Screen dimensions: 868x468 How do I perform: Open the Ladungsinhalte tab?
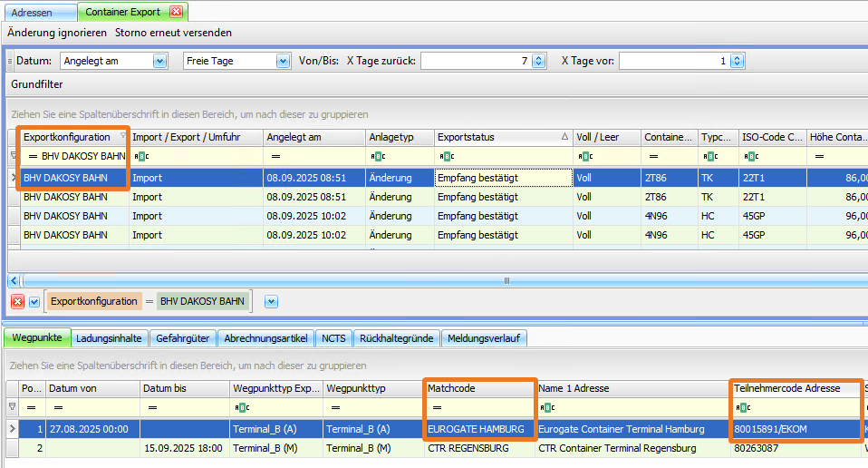[x=109, y=338]
